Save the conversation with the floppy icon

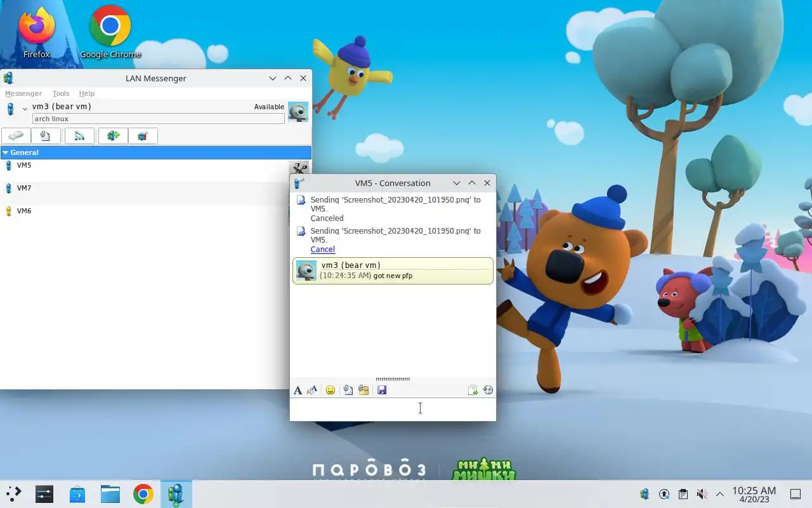click(382, 390)
